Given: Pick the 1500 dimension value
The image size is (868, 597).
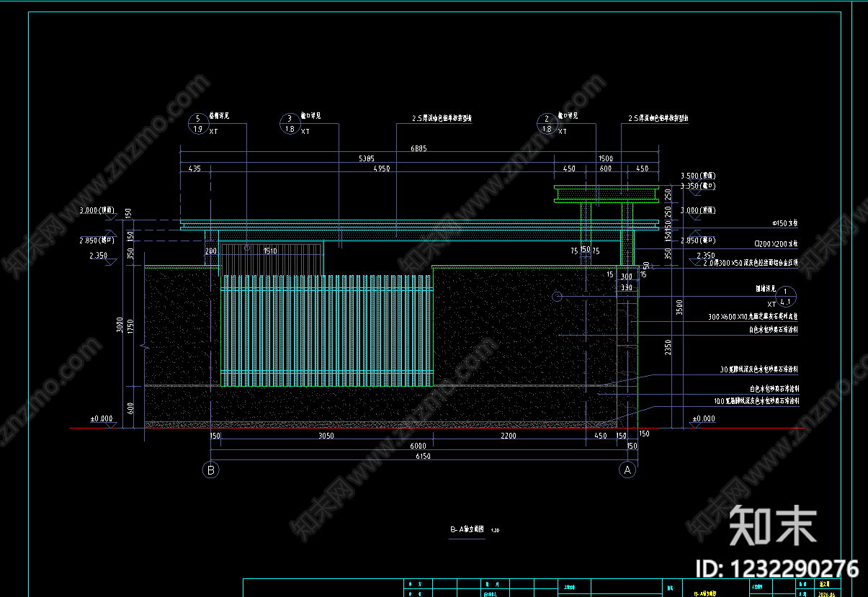Looking at the screenshot, I should click(x=606, y=158).
